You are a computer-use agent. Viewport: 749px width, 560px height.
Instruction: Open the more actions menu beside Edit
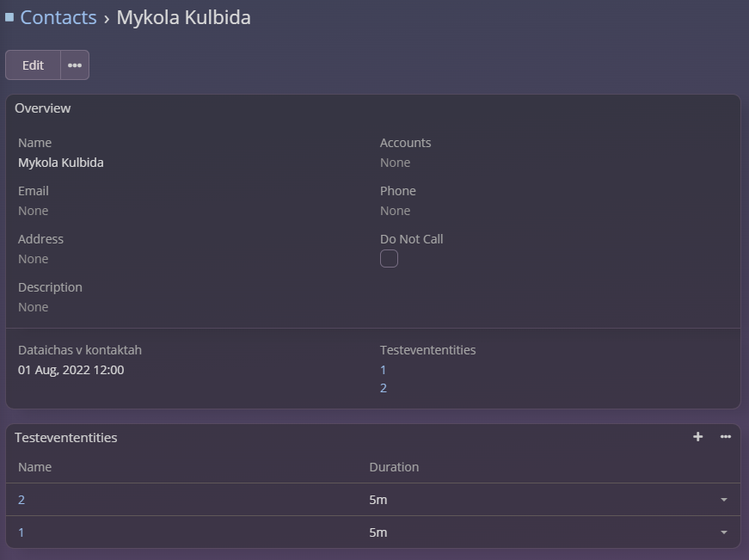(75, 65)
